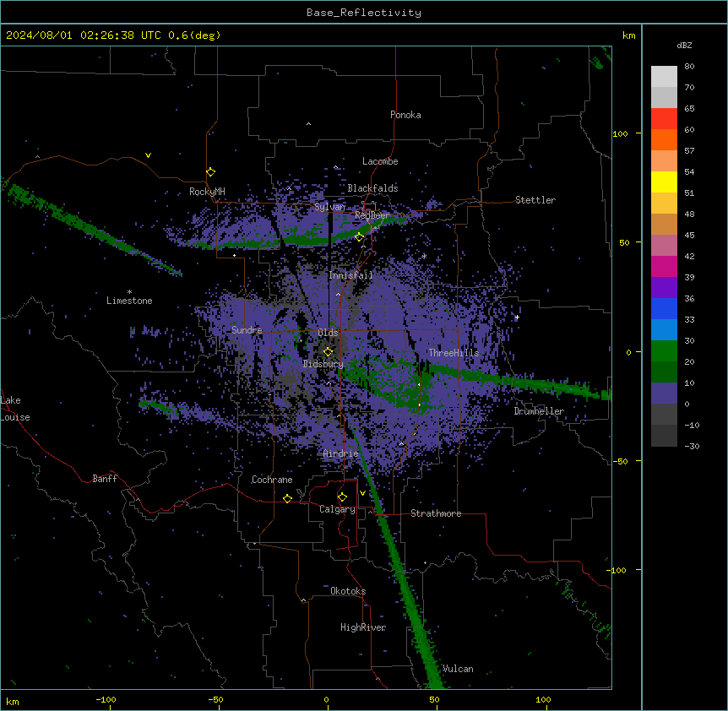
Task: Click the slate purple swatch between 10 and 0 dBZ
Action: 664,393
